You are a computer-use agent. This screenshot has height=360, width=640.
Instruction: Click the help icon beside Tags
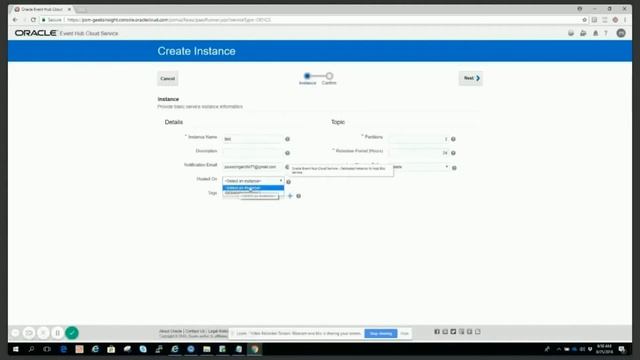click(x=299, y=196)
